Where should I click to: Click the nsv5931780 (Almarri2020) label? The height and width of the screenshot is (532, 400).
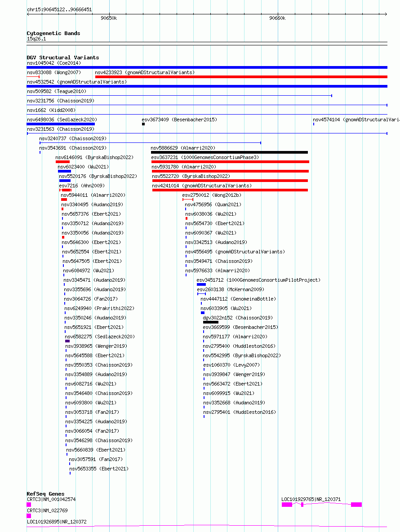point(184,167)
